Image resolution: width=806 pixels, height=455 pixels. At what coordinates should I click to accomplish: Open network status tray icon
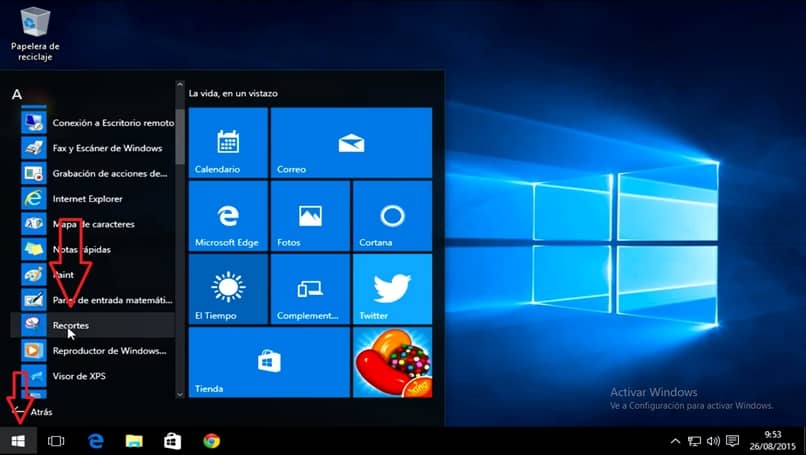[694, 441]
